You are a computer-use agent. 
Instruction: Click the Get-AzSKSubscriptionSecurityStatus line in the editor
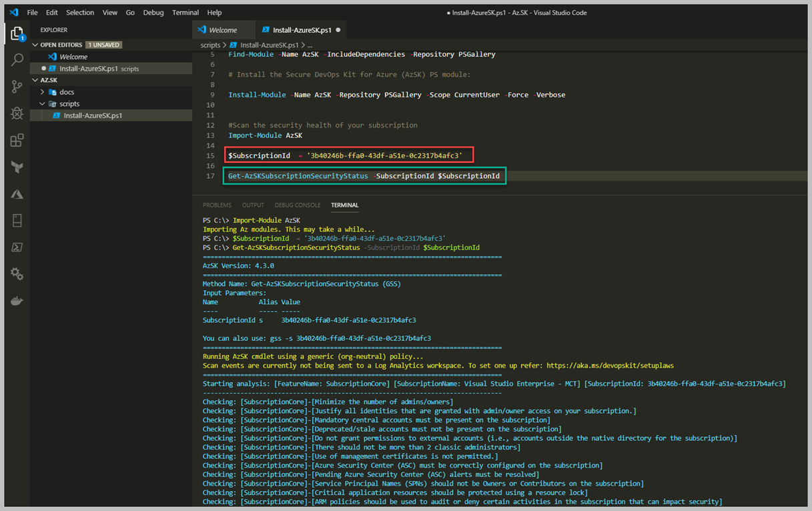364,176
